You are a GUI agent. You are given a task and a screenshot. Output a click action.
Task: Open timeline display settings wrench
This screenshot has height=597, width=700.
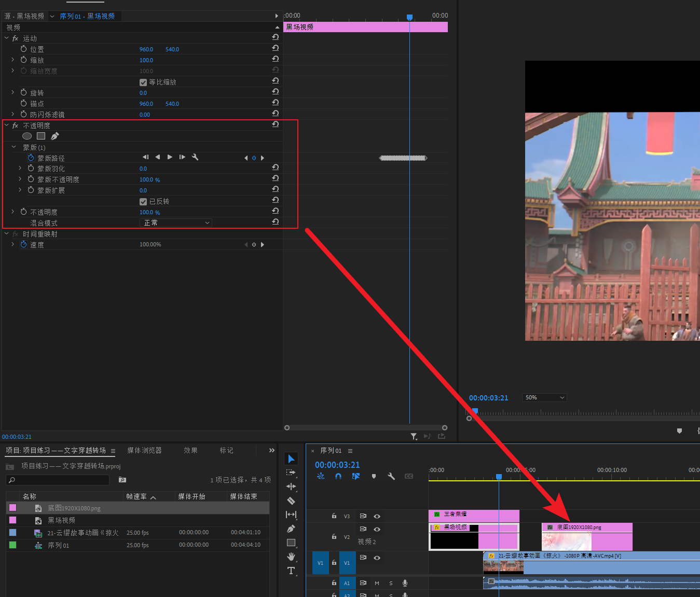(391, 476)
